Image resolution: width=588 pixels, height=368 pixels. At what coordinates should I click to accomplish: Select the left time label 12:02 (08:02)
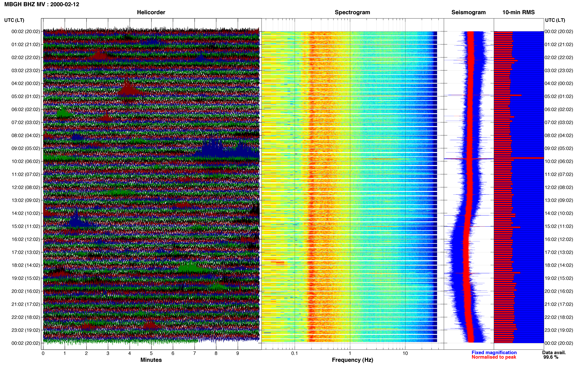pos(26,187)
